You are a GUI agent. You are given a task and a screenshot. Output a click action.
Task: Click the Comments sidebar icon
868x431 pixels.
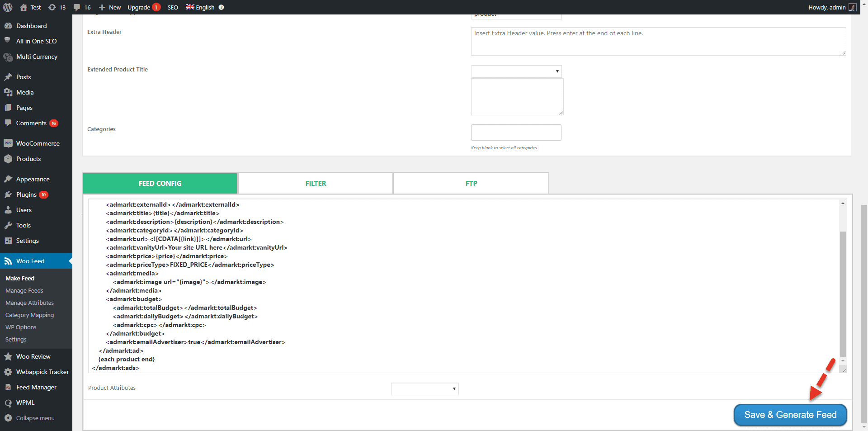pos(8,123)
